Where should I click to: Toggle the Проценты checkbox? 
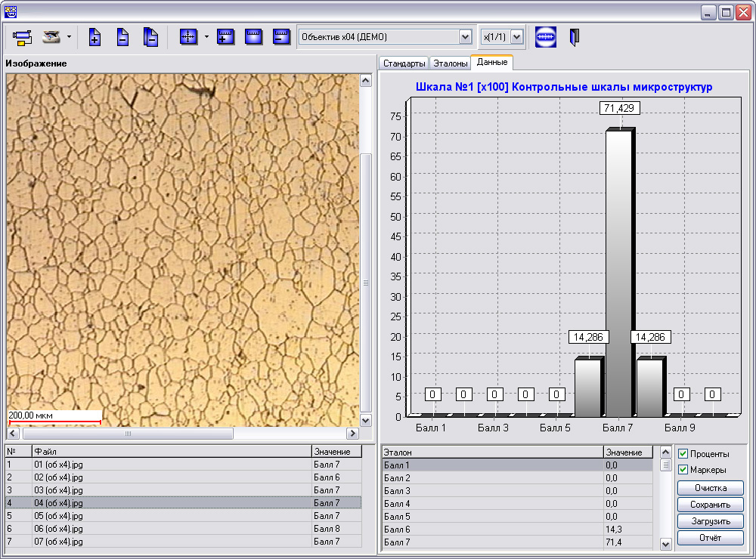pyautogui.click(x=683, y=453)
